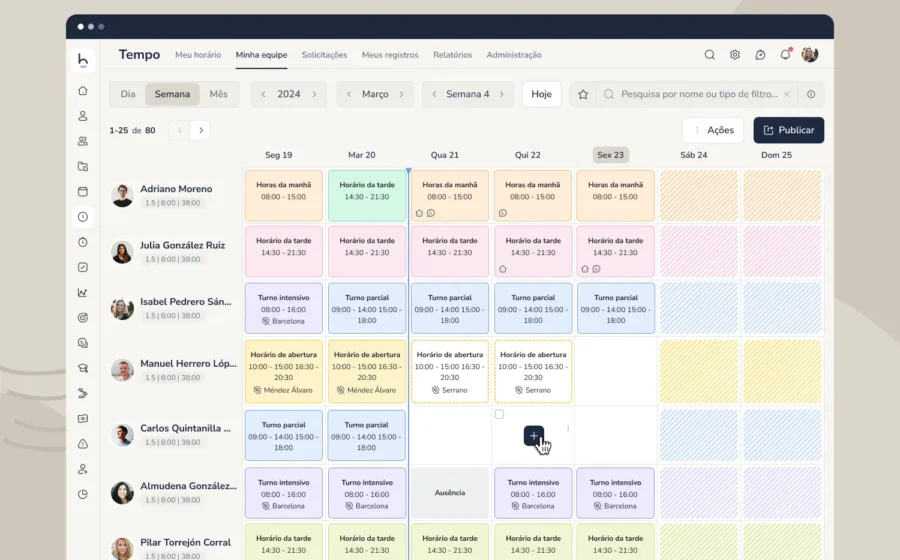Open Adriano Moreno's employee row

175,195
